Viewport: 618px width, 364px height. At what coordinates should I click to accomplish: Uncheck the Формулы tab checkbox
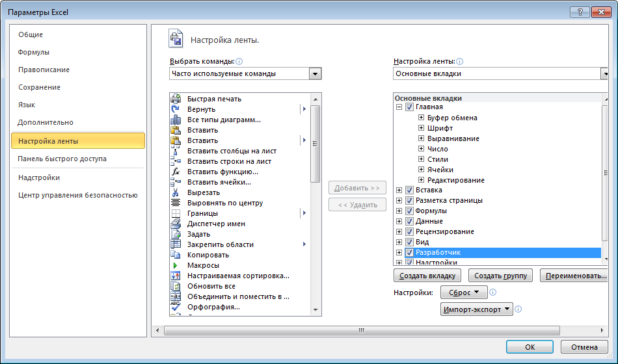tap(409, 211)
